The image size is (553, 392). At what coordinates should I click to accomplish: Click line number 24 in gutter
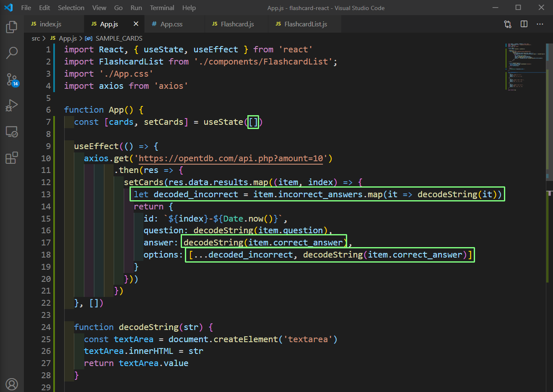coord(46,327)
